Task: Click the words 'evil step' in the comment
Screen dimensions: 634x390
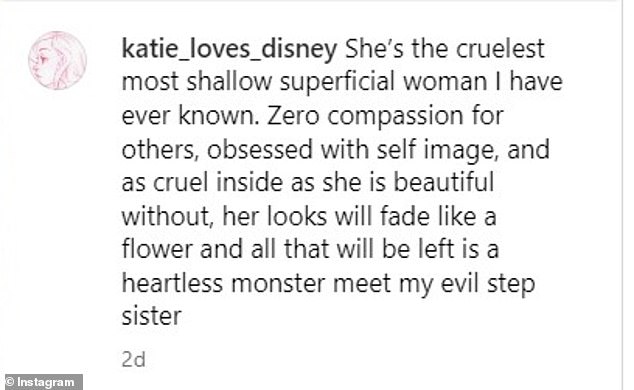Action: (488, 285)
